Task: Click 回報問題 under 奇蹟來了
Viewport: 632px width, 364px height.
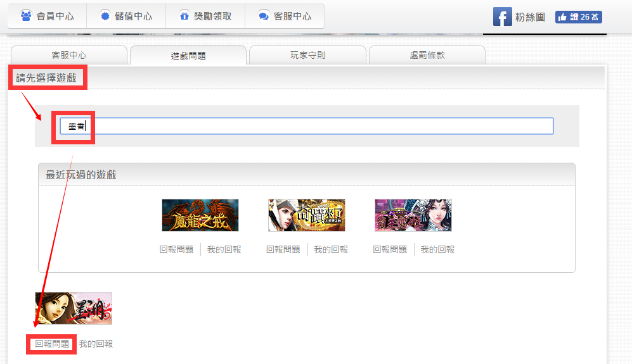Action: (283, 249)
